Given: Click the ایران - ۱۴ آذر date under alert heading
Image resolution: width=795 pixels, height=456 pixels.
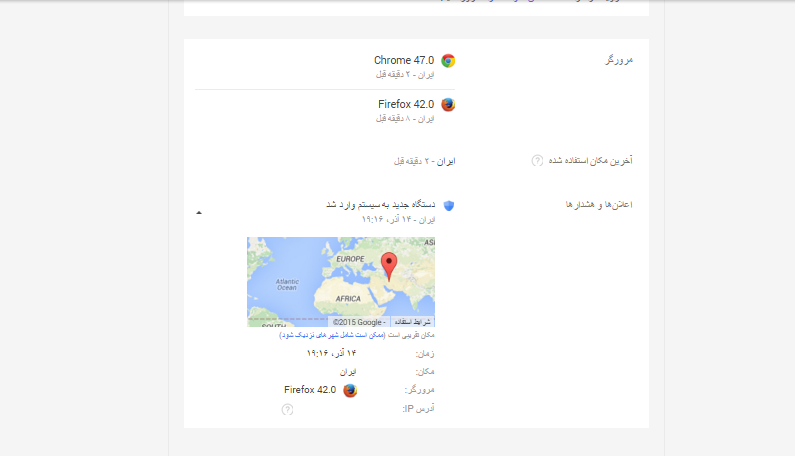Looking at the screenshot, I should [398, 219].
